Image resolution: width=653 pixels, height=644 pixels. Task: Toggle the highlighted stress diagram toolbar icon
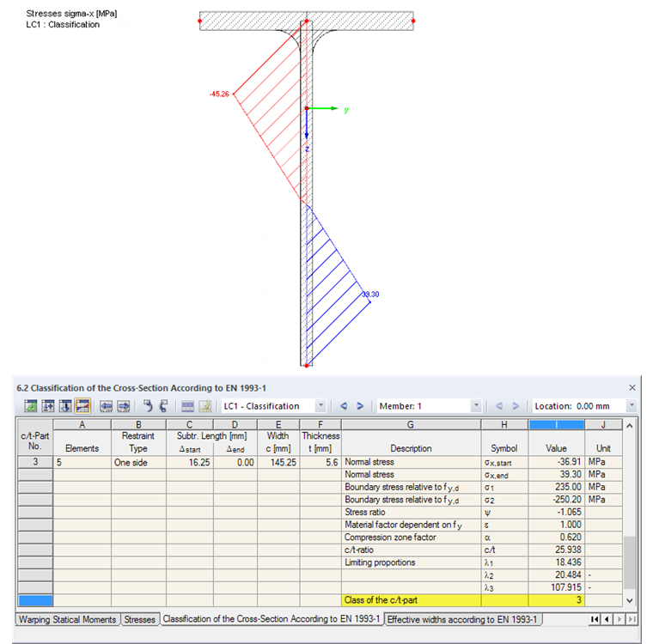[x=82, y=406]
